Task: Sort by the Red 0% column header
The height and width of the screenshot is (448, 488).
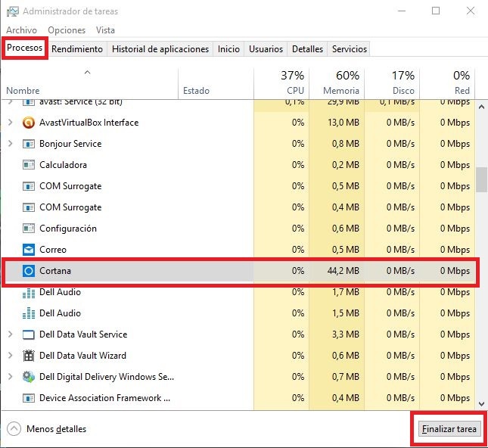Action: pyautogui.click(x=447, y=83)
